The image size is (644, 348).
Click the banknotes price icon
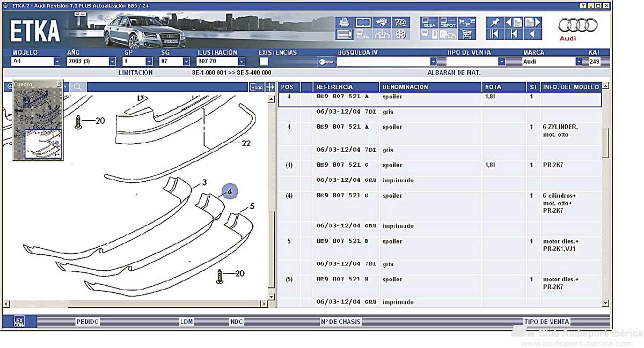click(382, 23)
